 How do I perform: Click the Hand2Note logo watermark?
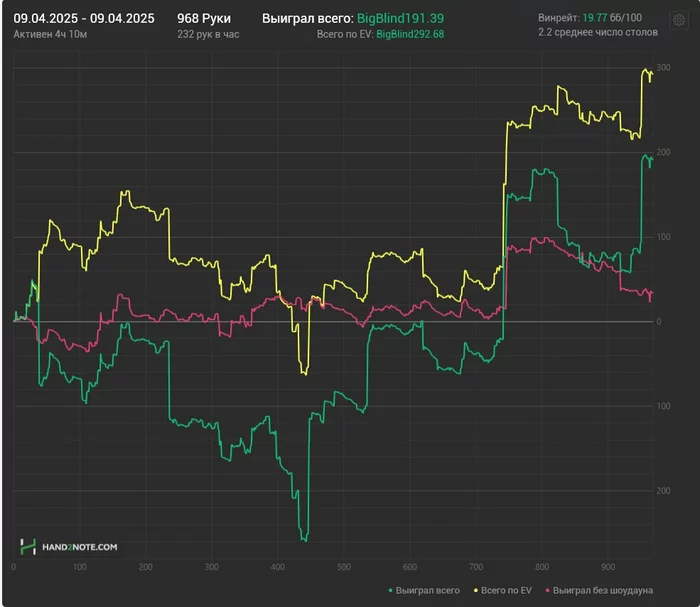pyautogui.click(x=69, y=546)
